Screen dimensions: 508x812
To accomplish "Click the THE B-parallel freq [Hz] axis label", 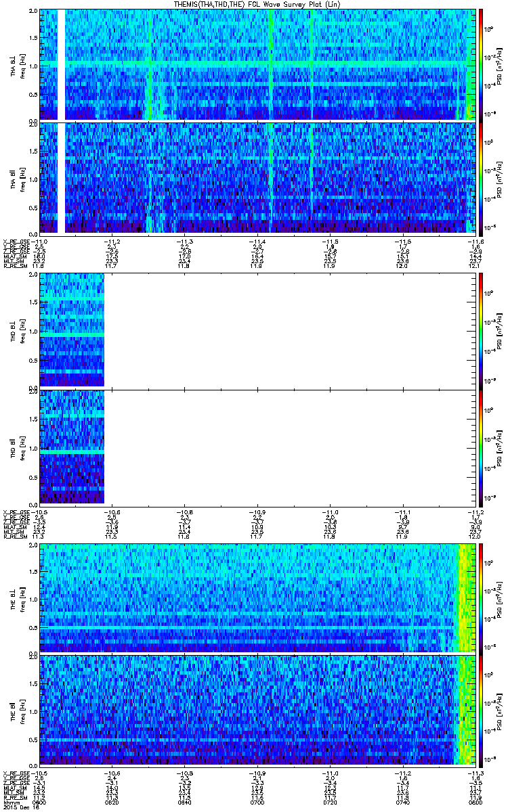I will pos(22,710).
